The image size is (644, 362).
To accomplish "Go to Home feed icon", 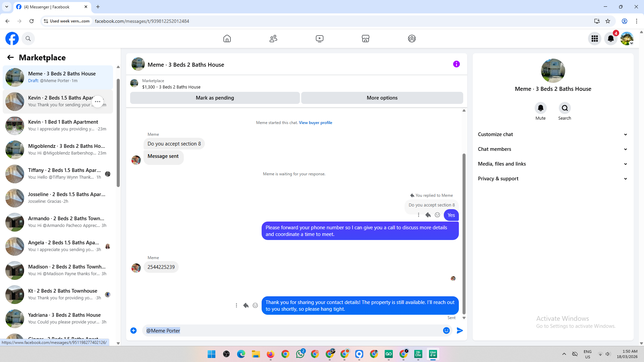I will click(x=227, y=39).
